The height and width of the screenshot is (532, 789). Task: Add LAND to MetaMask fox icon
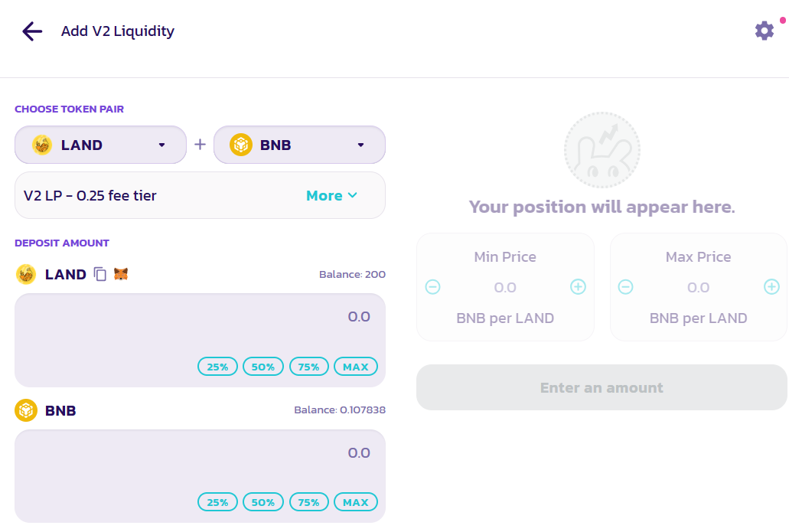pyautogui.click(x=121, y=274)
